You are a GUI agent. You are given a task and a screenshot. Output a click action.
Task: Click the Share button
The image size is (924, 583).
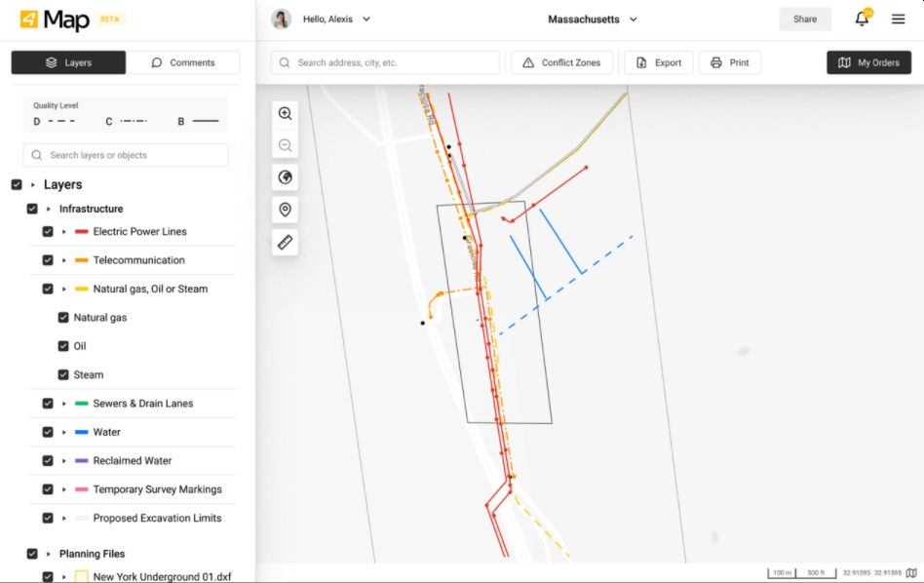(x=804, y=19)
